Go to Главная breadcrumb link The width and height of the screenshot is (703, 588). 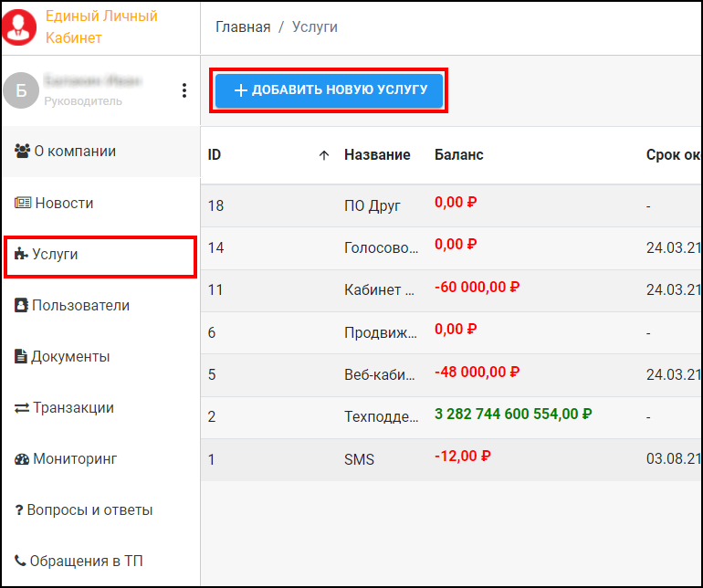coord(243,27)
